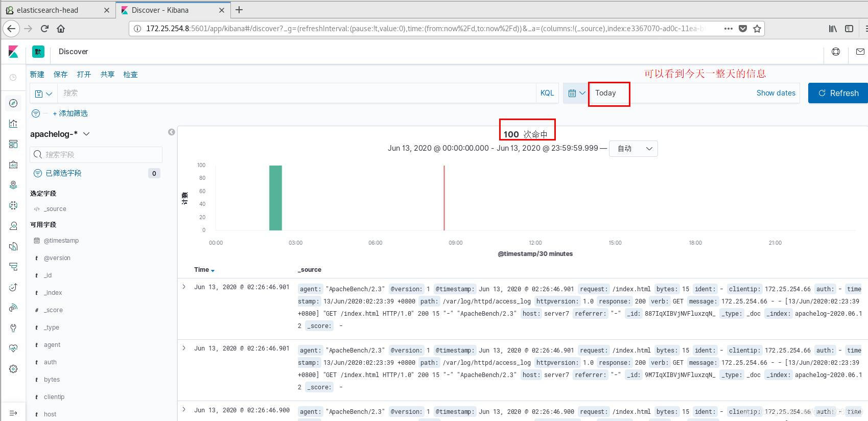This screenshot has width=868, height=421.
Task: Select _score field in list
Action: click(53, 310)
